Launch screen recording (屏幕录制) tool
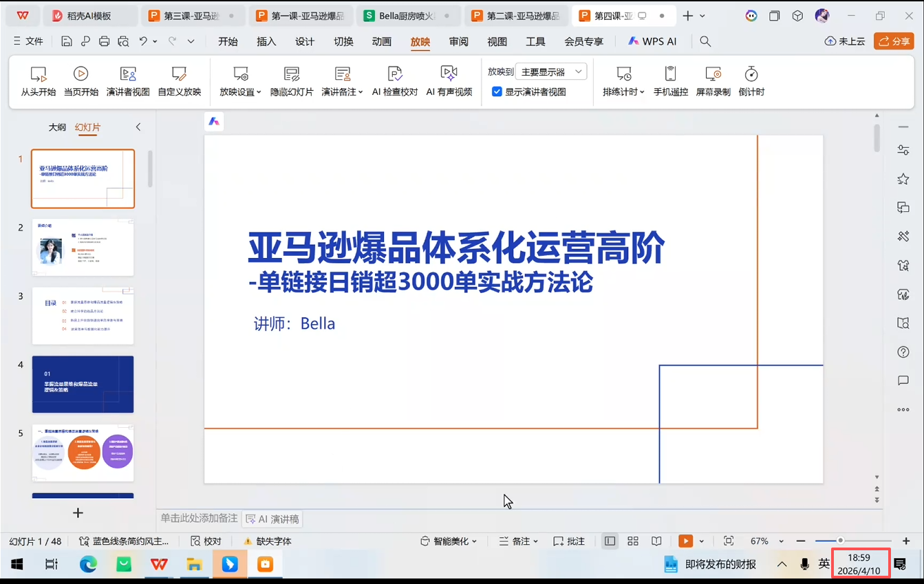The height and width of the screenshot is (584, 924). pyautogui.click(x=713, y=81)
